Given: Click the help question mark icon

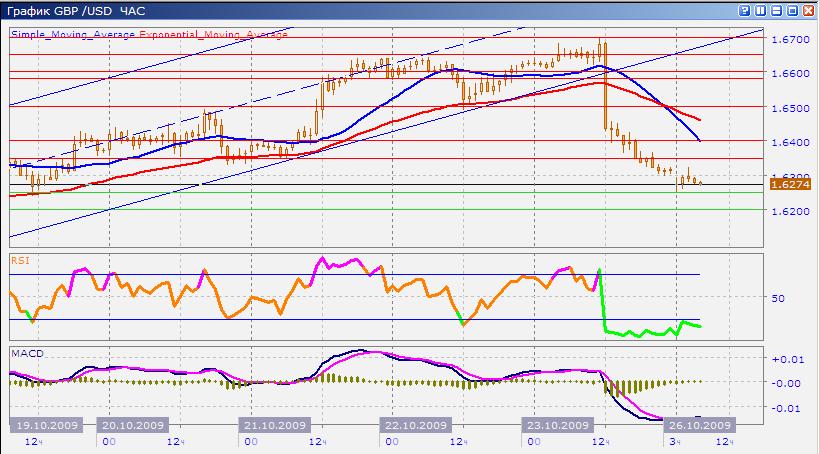Looking at the screenshot, I should 744,10.
